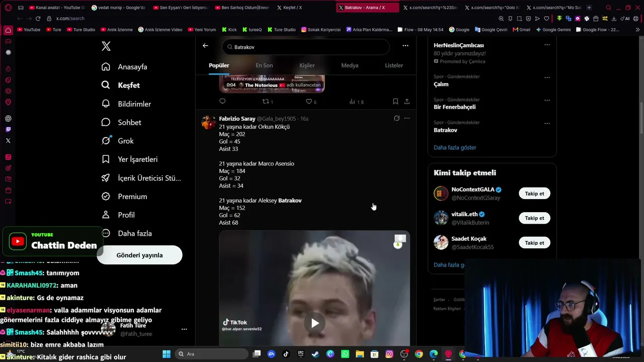Viewport: 644px width, 362px height.
Task: Switch to Medya tab
Action: click(350, 65)
